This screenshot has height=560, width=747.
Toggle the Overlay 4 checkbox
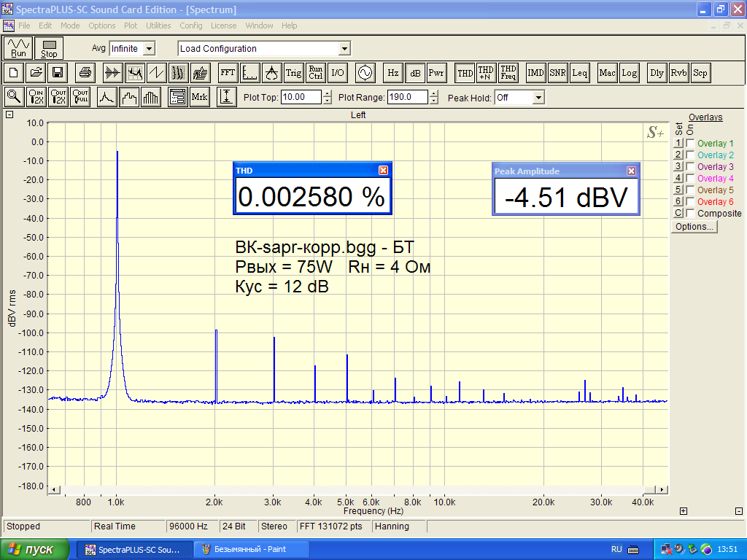[x=690, y=179]
